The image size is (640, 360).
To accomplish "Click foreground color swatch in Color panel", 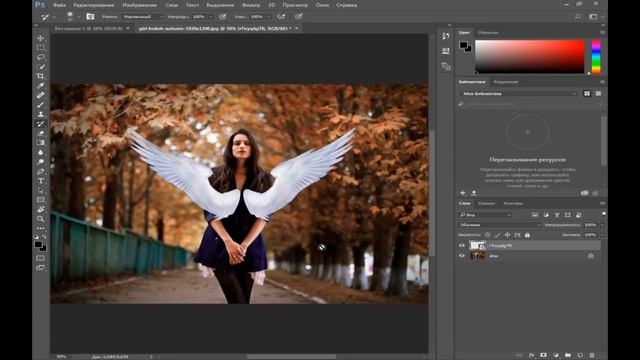I will point(464,45).
